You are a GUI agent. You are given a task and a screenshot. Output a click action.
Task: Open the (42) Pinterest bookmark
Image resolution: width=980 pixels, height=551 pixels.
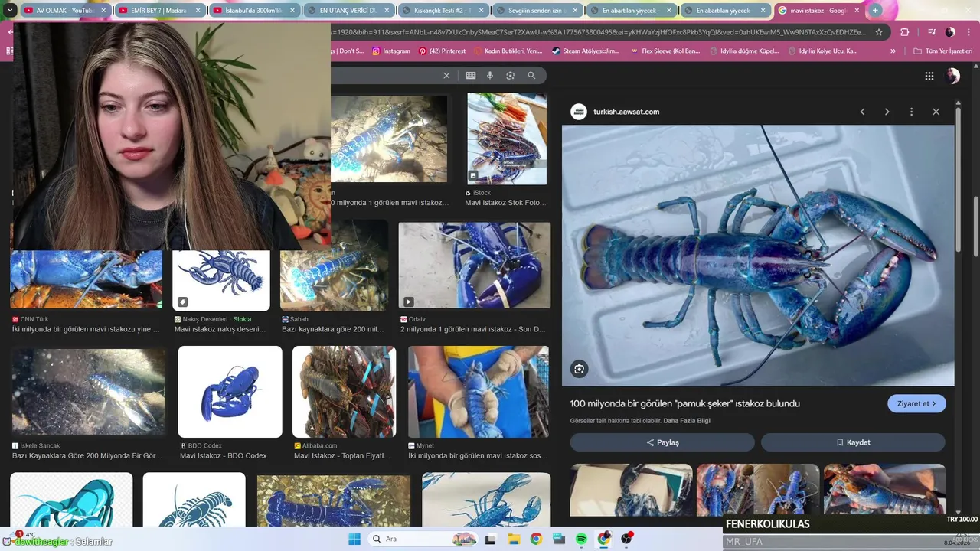pos(442,51)
